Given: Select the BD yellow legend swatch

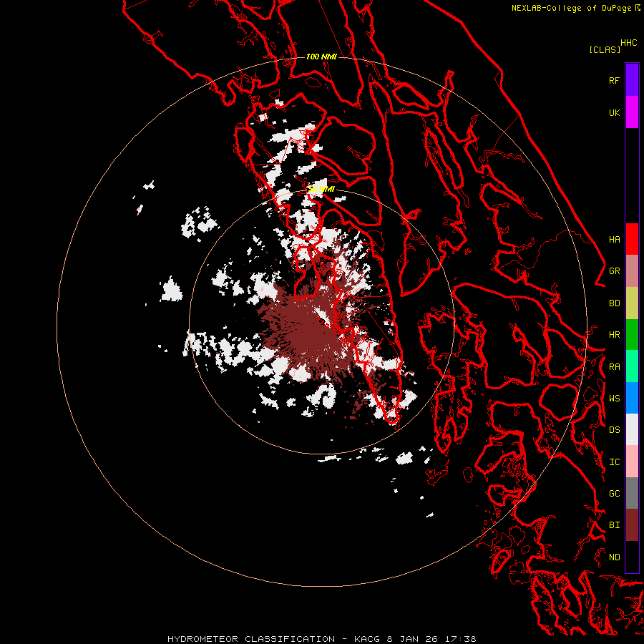Looking at the screenshot, I should click(x=632, y=303).
